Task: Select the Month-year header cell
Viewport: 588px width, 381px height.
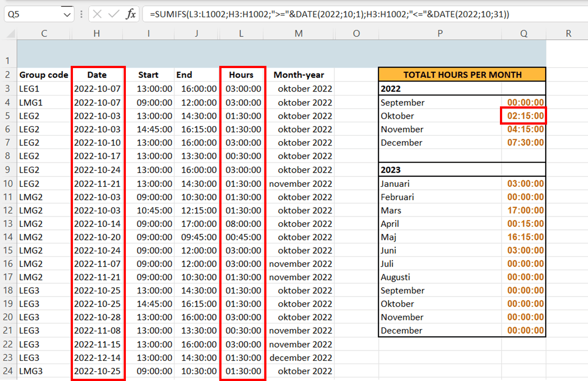Action: pyautogui.click(x=299, y=75)
